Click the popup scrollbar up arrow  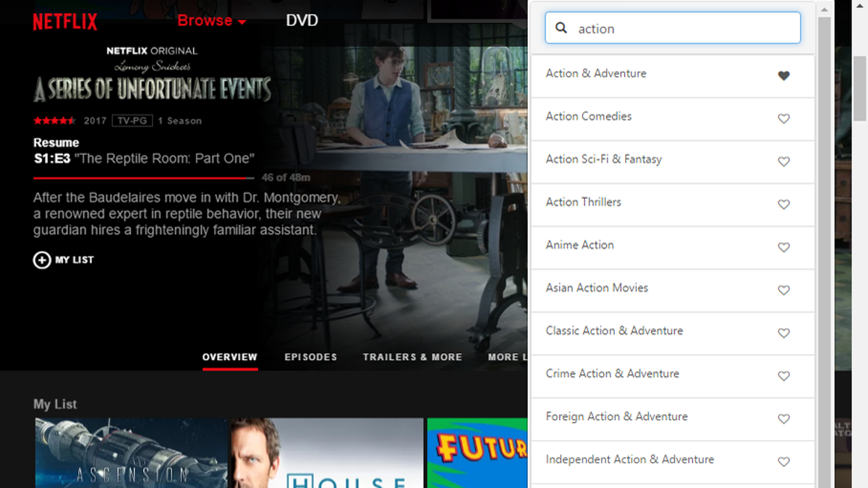[x=824, y=9]
